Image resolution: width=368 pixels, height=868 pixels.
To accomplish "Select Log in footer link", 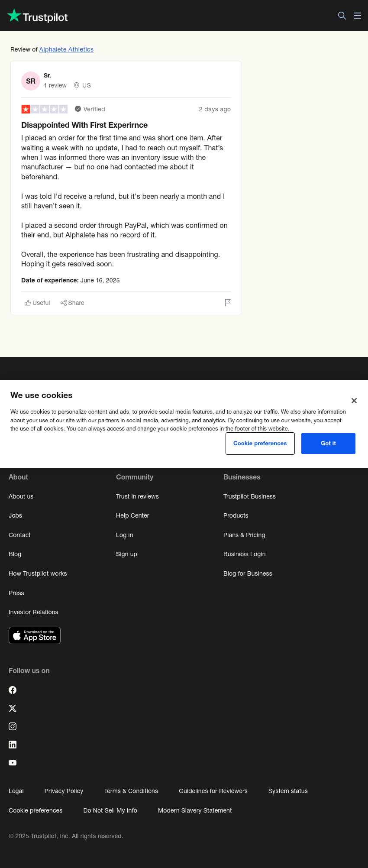I will pyautogui.click(x=124, y=535).
